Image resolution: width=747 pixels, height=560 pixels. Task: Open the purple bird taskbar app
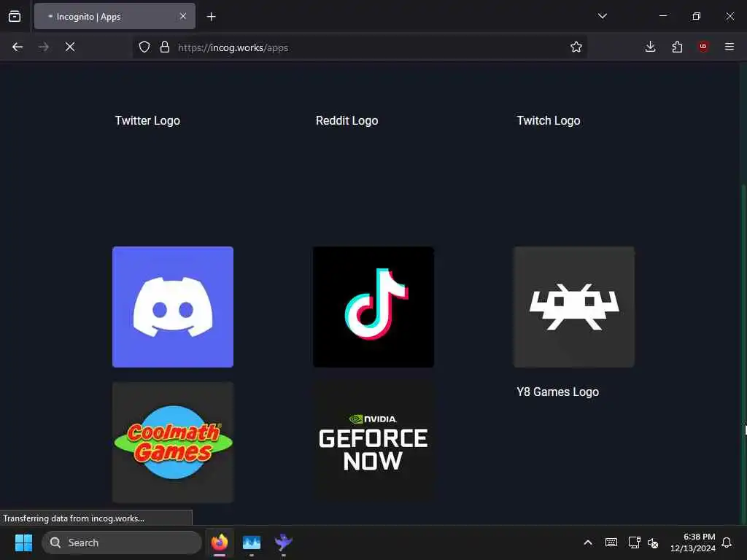(x=284, y=542)
